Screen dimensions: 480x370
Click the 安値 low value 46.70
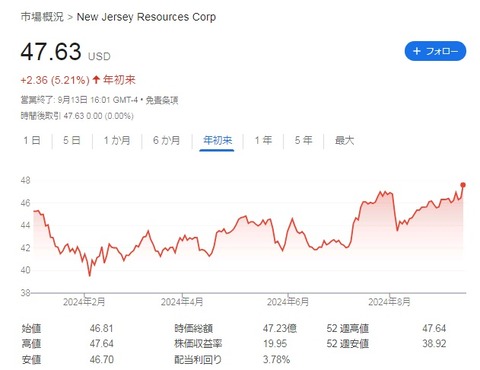coord(101,359)
